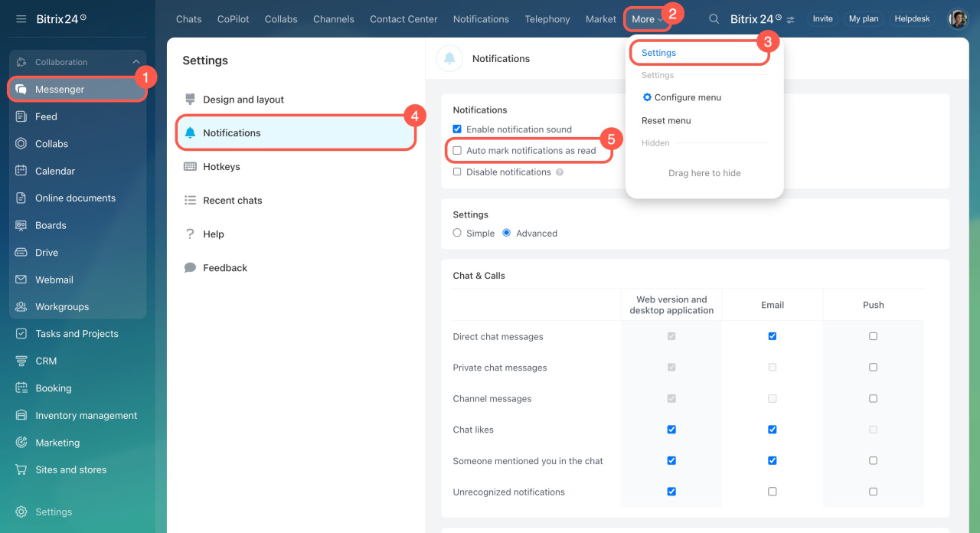This screenshot has height=533, width=980.
Task: Open the user avatar profile
Action: [x=958, y=19]
